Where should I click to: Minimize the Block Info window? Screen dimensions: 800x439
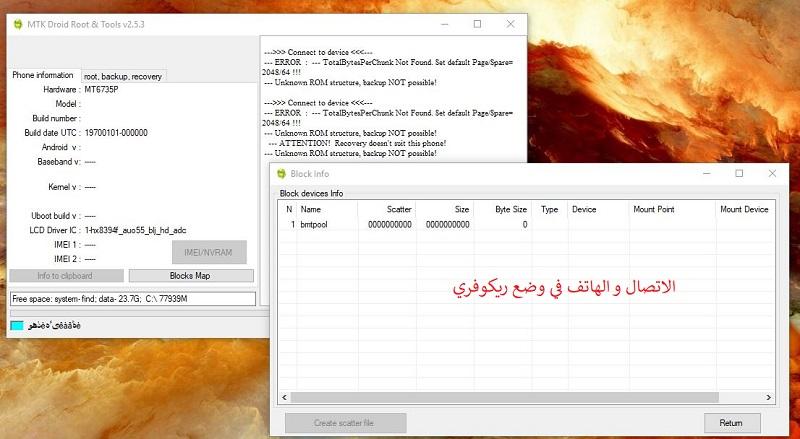point(707,174)
